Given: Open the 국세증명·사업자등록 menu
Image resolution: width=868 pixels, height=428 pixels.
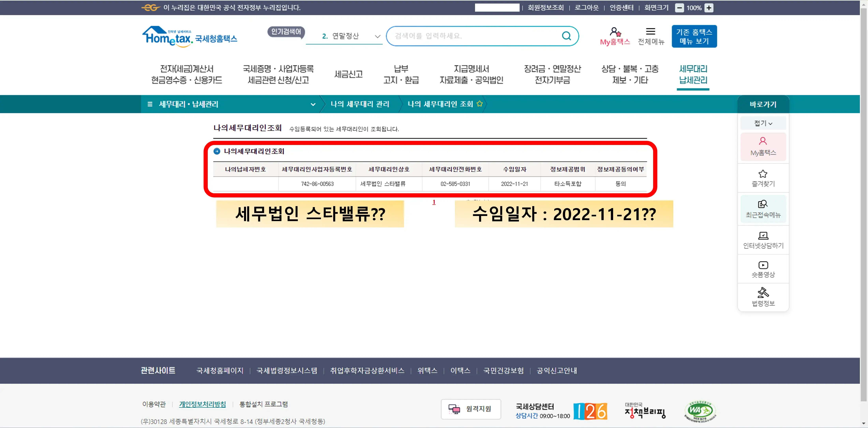Looking at the screenshot, I should (278, 74).
